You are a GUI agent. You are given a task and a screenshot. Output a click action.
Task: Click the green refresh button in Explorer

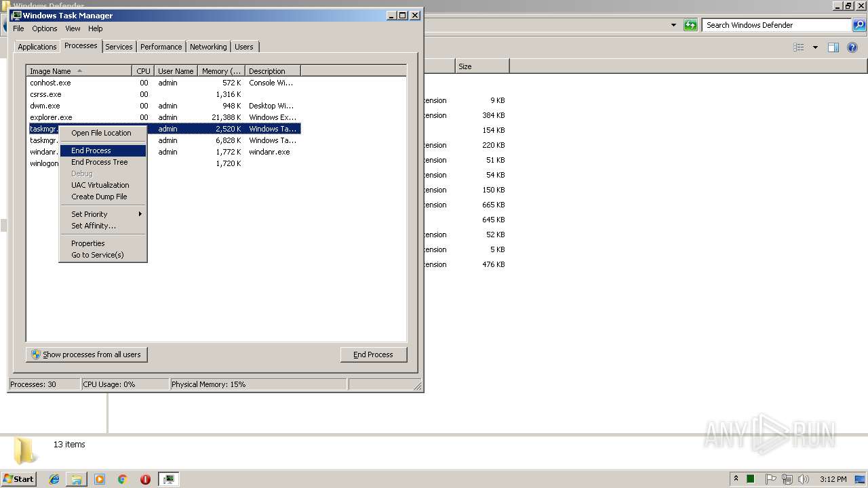(x=690, y=25)
